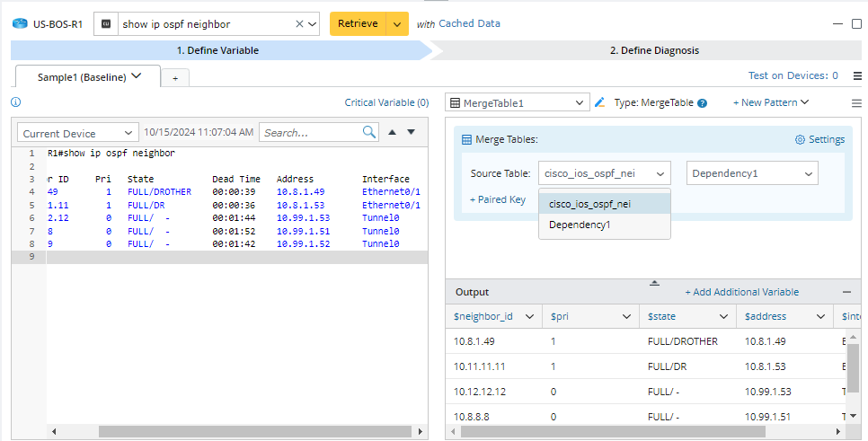Click the next match down arrow

click(412, 132)
